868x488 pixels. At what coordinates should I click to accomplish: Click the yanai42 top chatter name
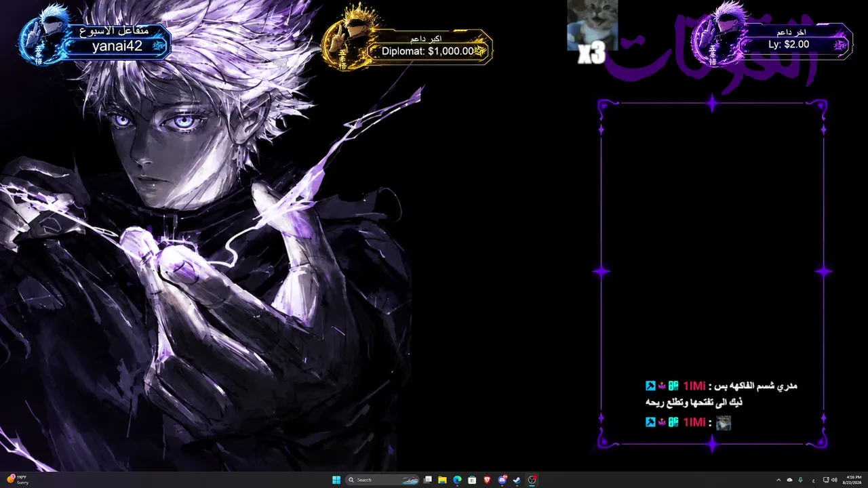click(x=117, y=46)
